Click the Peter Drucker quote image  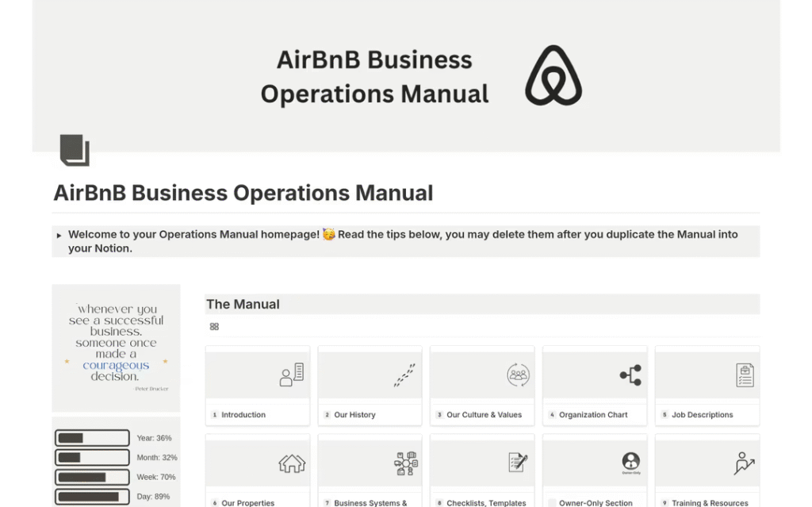116,348
